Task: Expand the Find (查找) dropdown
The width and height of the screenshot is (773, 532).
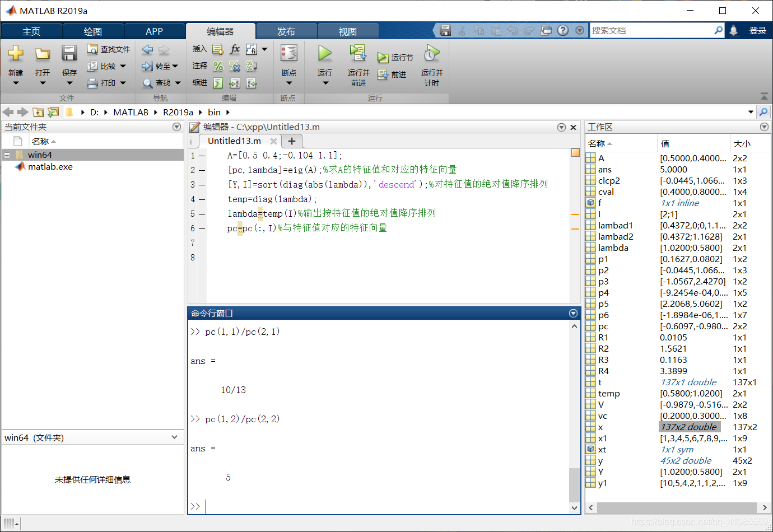Action: pyautogui.click(x=178, y=83)
